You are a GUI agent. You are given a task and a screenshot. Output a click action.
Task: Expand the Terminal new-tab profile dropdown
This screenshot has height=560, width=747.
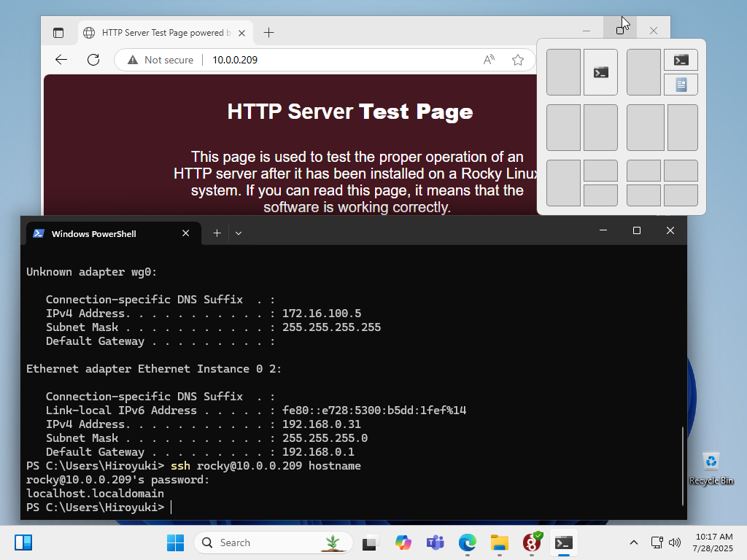239,233
